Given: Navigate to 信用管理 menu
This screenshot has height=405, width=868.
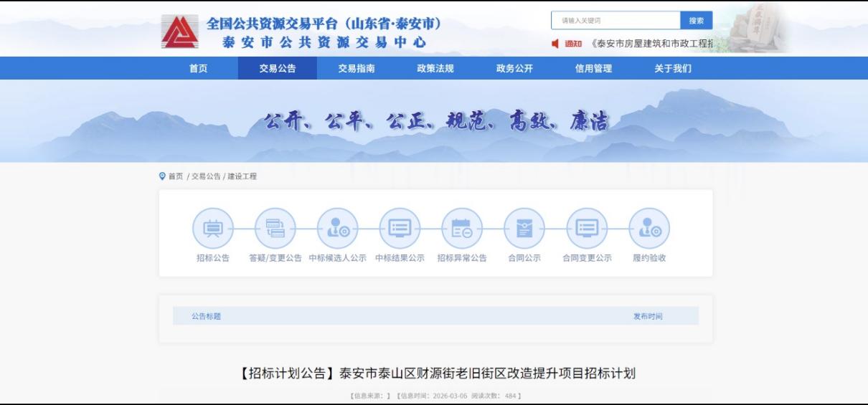Looking at the screenshot, I should 593,69.
